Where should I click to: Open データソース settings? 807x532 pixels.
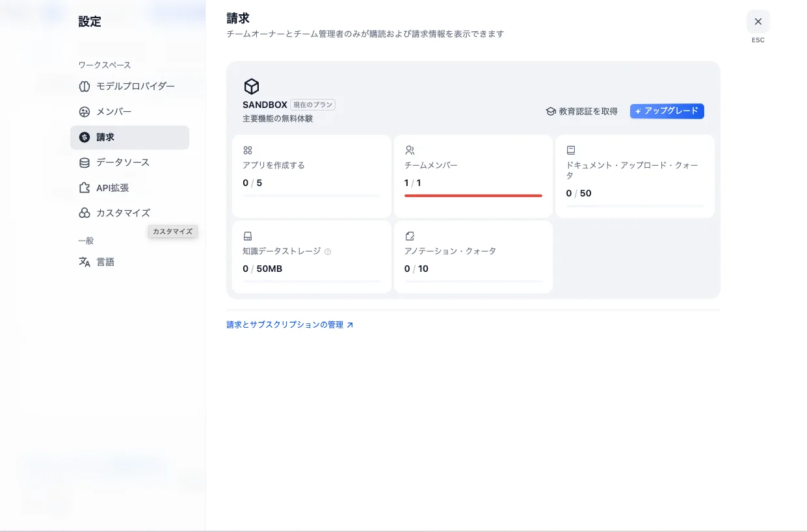pos(129,163)
